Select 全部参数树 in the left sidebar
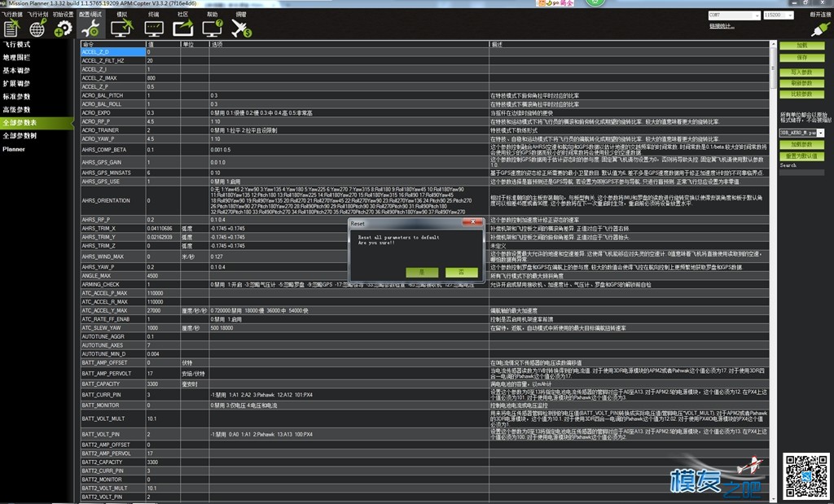Image resolution: width=834 pixels, height=504 pixels. 20,136
